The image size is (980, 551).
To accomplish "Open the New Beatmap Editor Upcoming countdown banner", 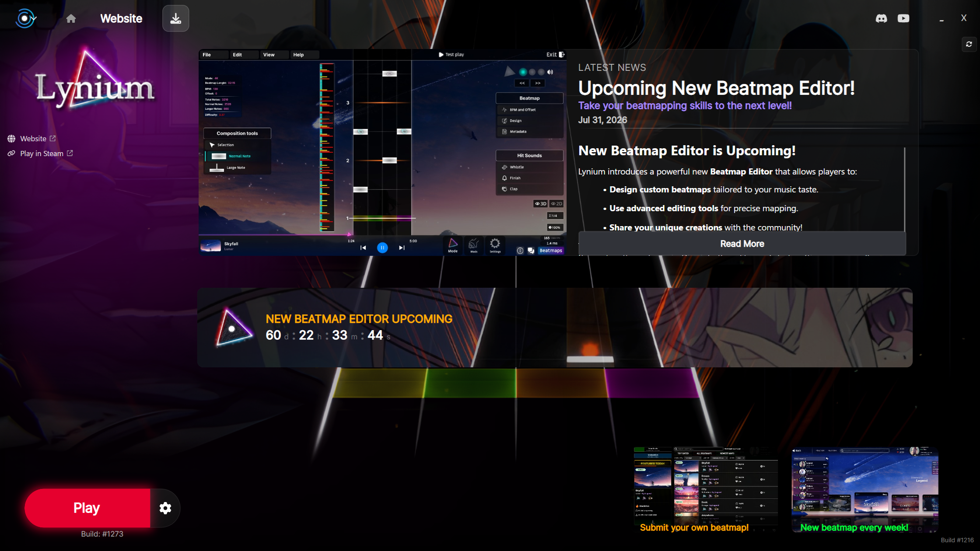I will click(x=555, y=328).
